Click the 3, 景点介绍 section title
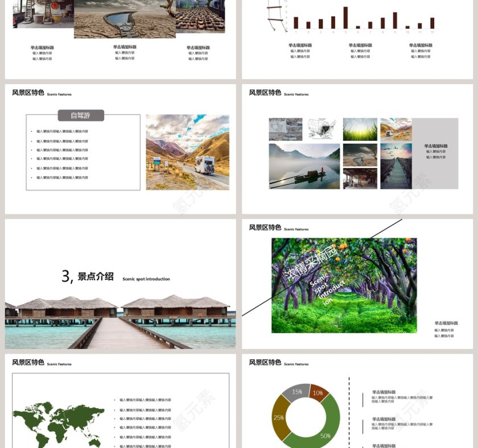 88,277
